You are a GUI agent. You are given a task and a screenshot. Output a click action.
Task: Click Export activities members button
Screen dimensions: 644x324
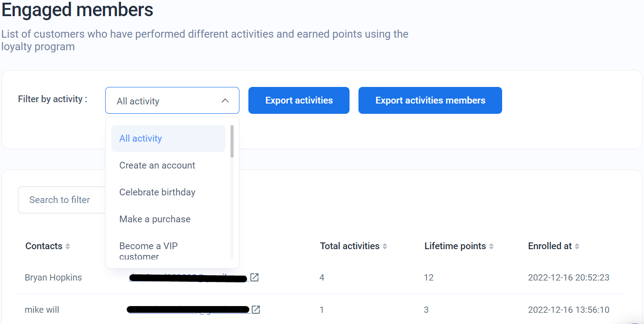(430, 100)
